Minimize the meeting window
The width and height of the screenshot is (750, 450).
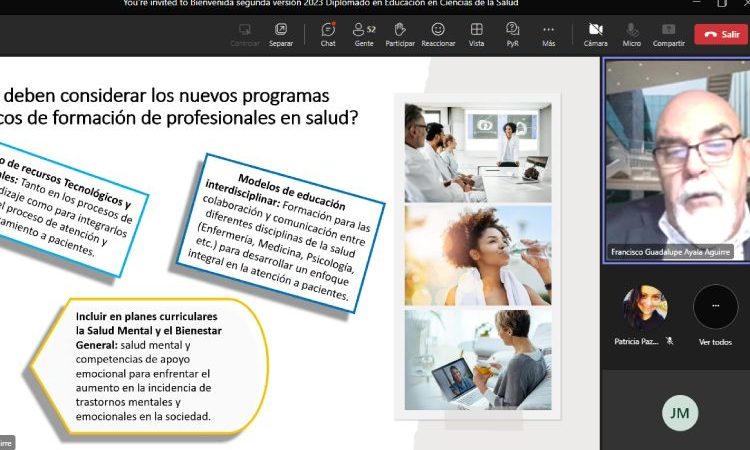pyautogui.click(x=696, y=2)
